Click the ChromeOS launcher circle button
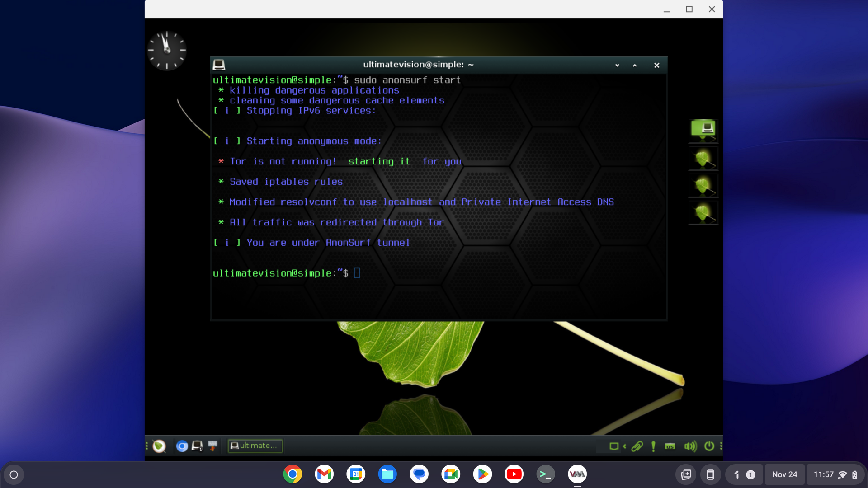The height and width of the screenshot is (488, 868). tap(14, 474)
